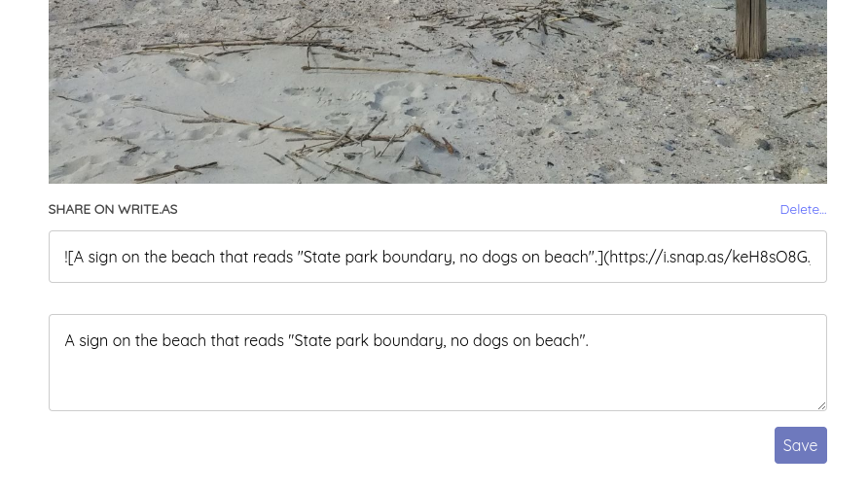Click the Delete... link

coord(803,209)
